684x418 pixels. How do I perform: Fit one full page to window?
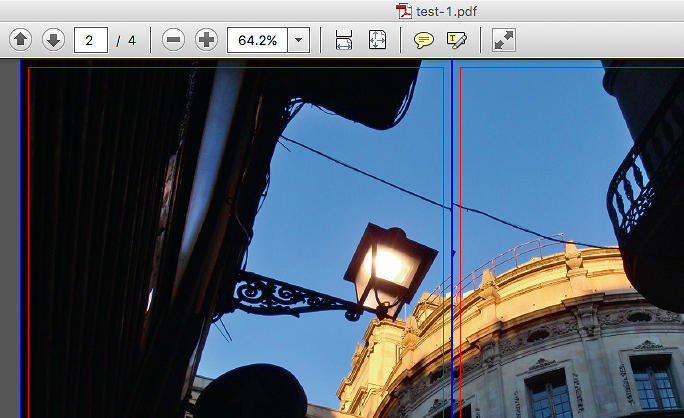376,40
